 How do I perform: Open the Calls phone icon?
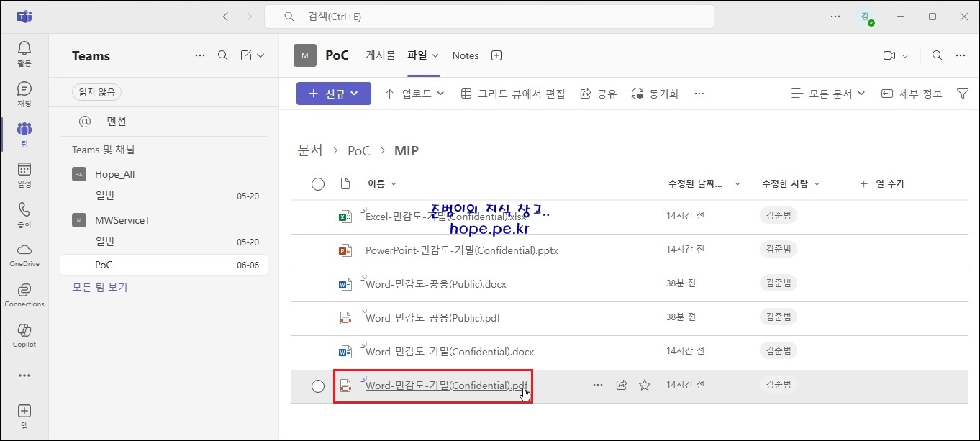click(24, 214)
